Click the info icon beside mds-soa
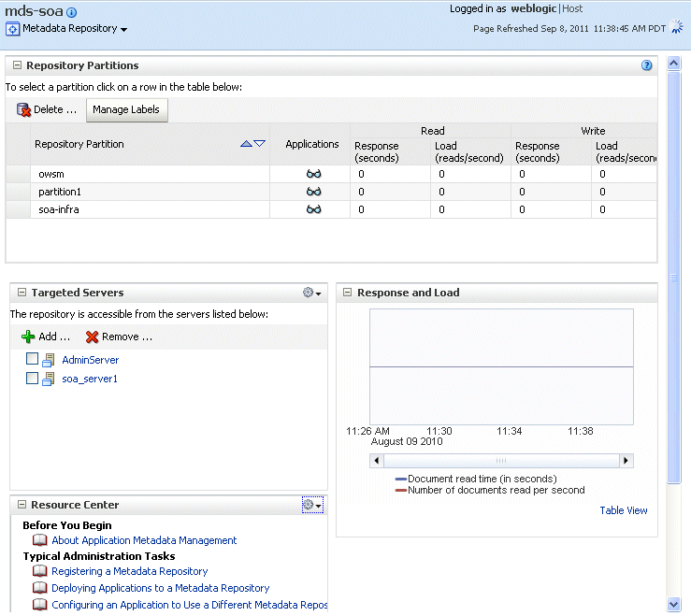The width and height of the screenshot is (691, 616). click(x=71, y=12)
